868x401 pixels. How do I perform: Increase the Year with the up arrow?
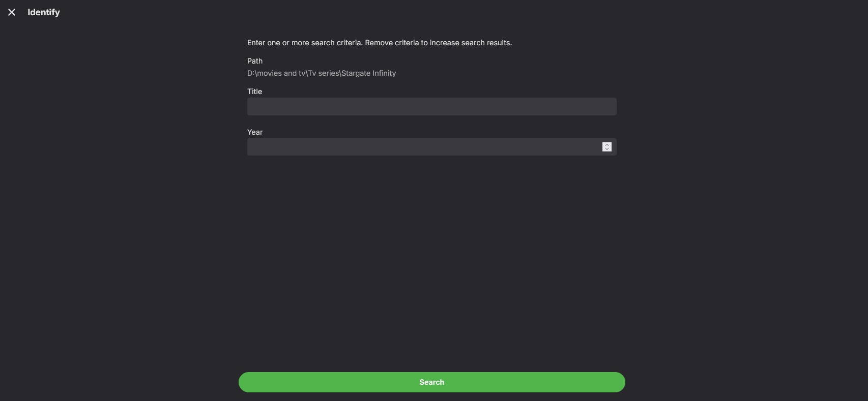(607, 145)
